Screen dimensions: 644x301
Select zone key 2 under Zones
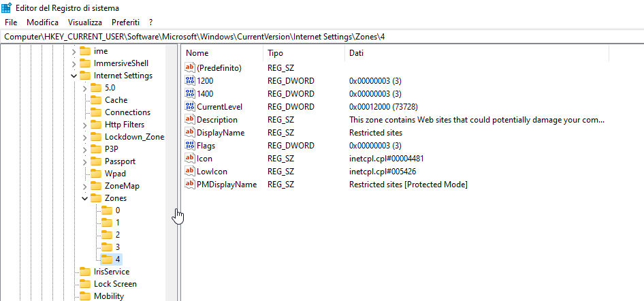click(118, 235)
